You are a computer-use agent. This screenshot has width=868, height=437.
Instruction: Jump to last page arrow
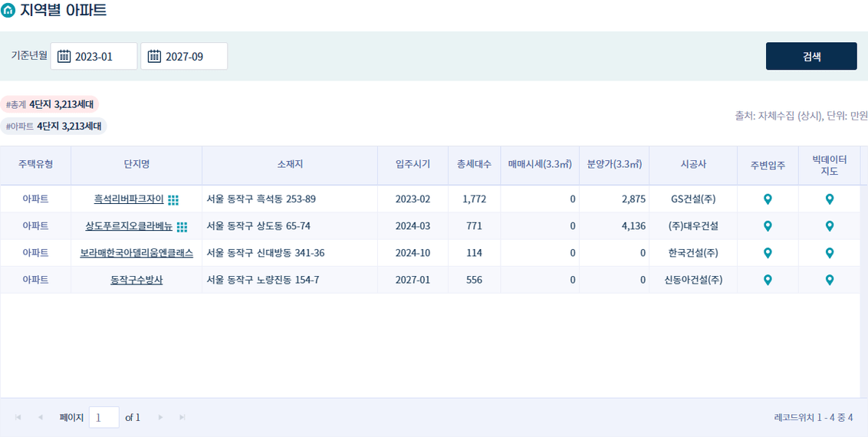182,418
